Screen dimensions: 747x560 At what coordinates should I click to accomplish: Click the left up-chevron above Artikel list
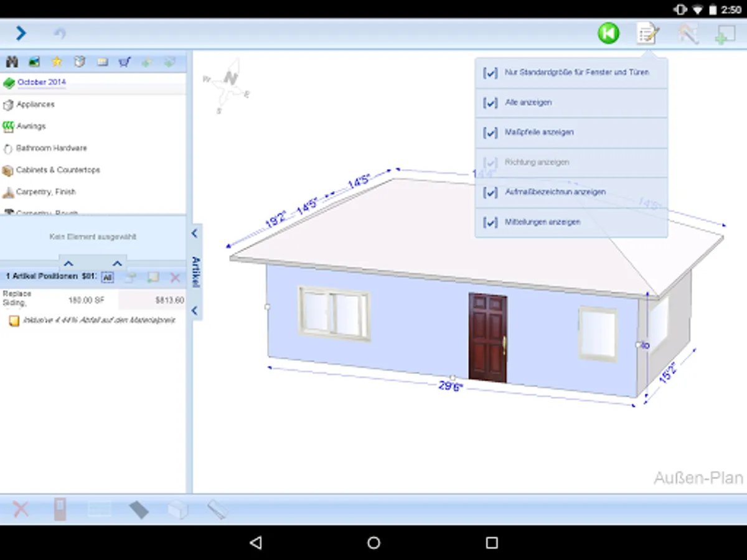pyautogui.click(x=68, y=263)
